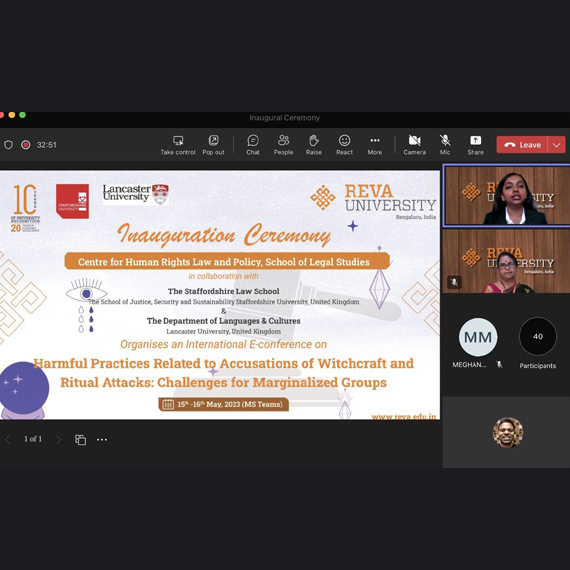570x570 pixels.
Task: Click the shield privacy icon
Action: pos(8,145)
